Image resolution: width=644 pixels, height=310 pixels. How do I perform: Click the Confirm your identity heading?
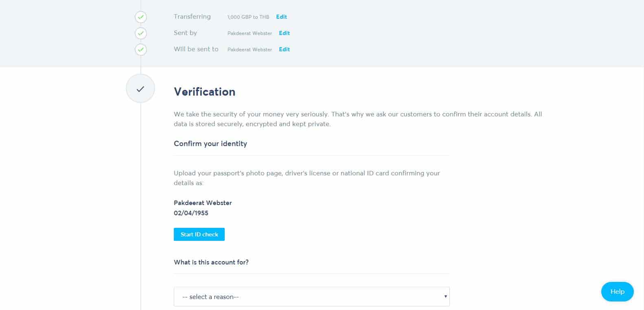210,144
